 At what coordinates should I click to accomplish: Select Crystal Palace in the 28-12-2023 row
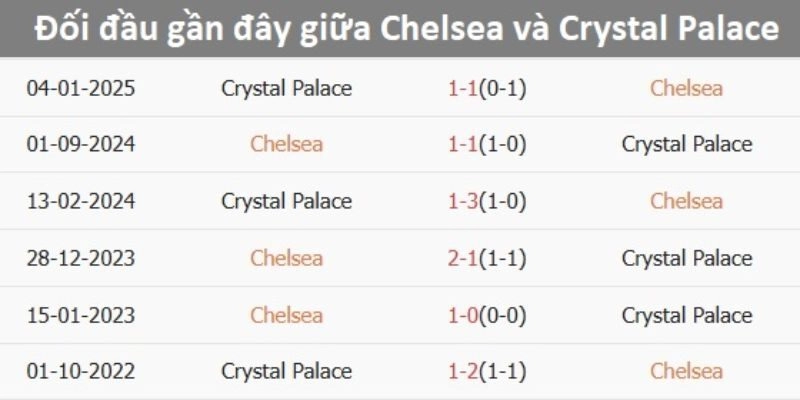pyautogui.click(x=686, y=258)
